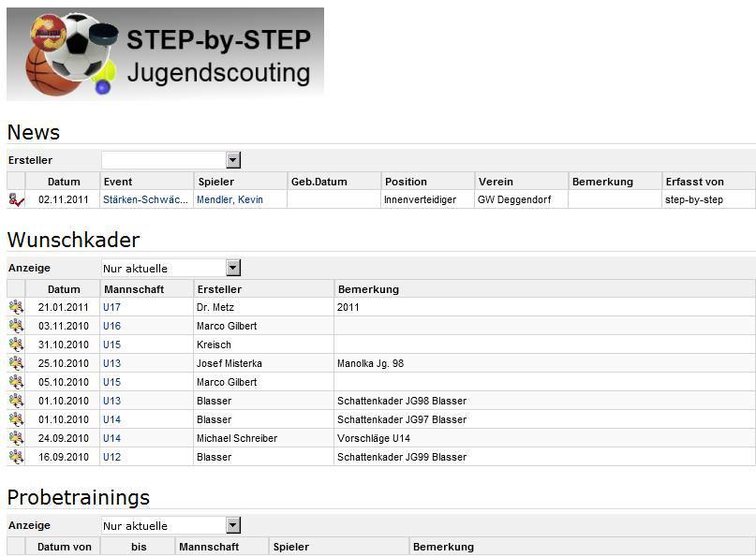Click the Verein column header in News
This screenshot has height=557, width=756.
coord(496,182)
